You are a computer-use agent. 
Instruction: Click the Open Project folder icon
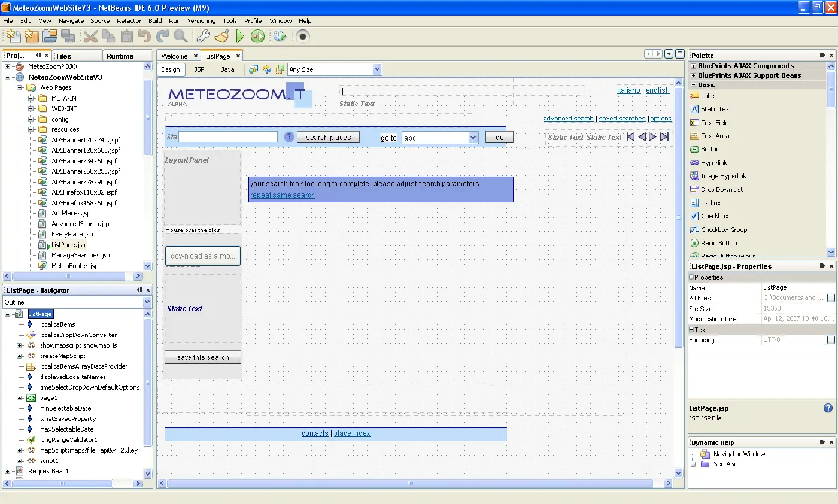tap(49, 37)
